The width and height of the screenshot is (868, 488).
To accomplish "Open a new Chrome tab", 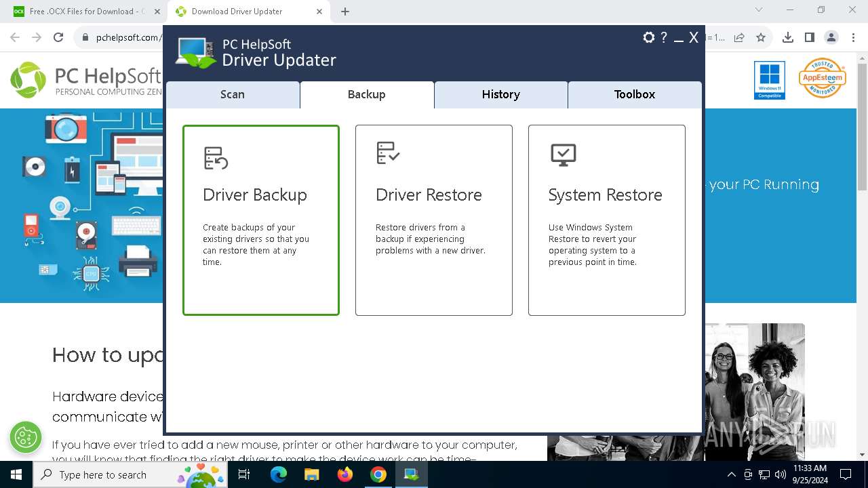I will [345, 12].
